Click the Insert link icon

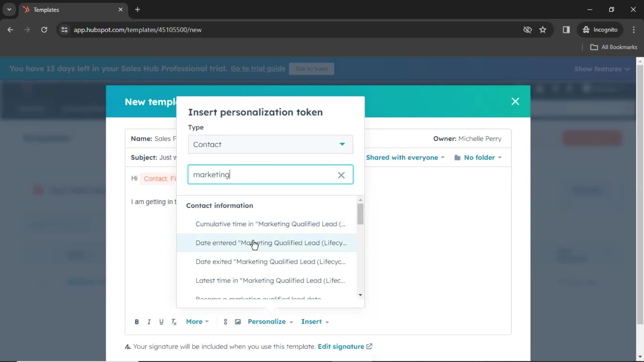tap(226, 321)
